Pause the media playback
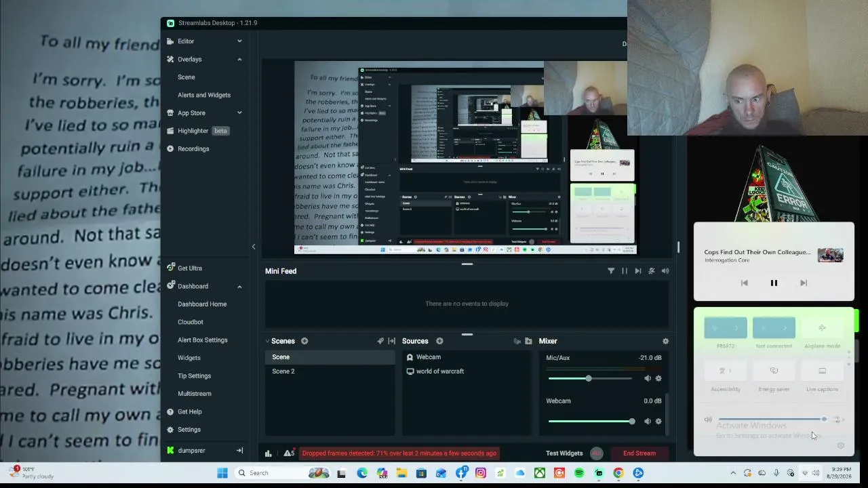The image size is (868, 488). pos(774,283)
